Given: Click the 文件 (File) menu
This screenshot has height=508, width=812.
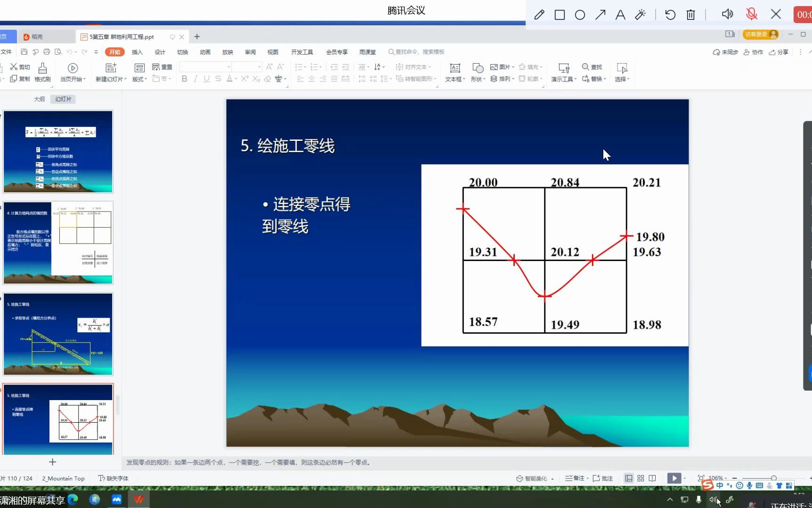Looking at the screenshot, I should [x=6, y=52].
